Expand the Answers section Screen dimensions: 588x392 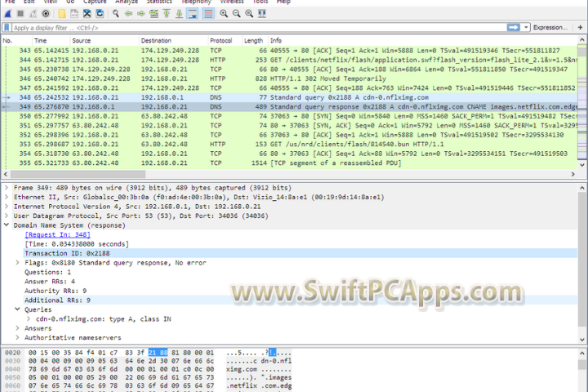click(17, 328)
